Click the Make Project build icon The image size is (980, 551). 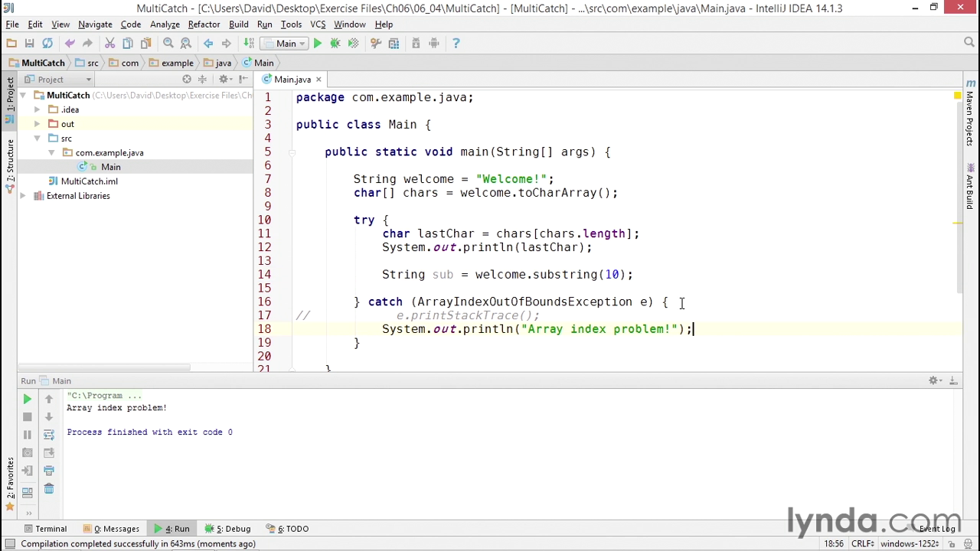[248, 44]
